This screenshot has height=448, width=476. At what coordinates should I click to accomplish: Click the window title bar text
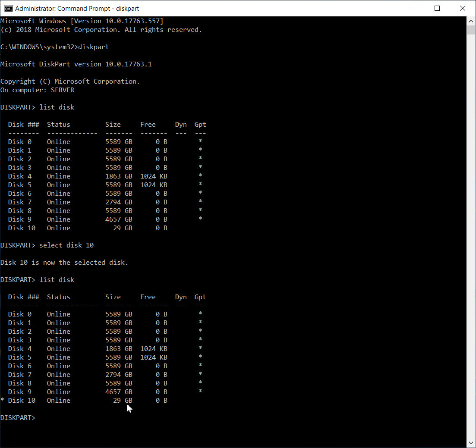[x=77, y=9]
